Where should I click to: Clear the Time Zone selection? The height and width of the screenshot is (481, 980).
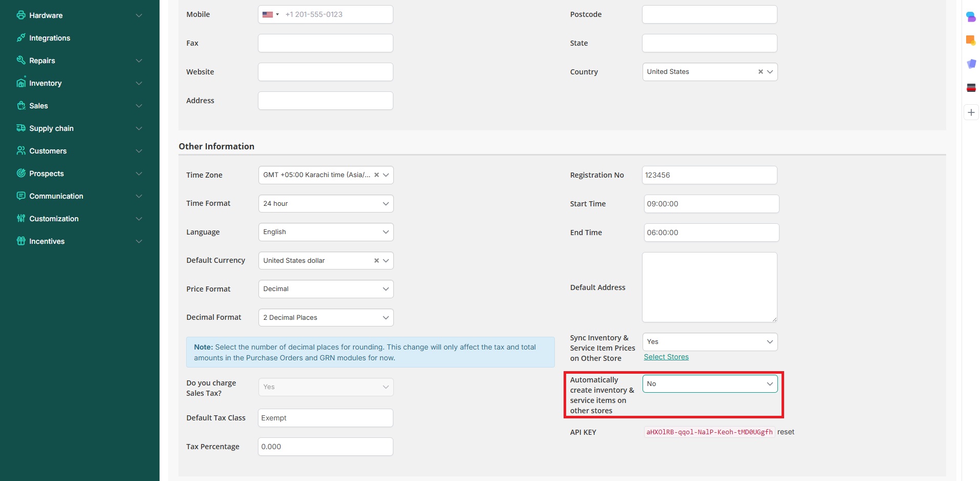coord(376,175)
